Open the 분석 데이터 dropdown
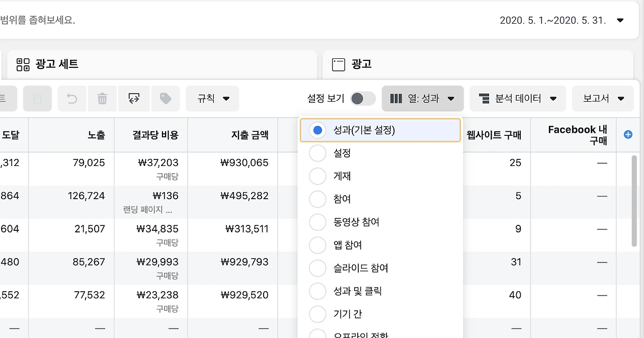This screenshot has width=644, height=338. click(x=518, y=99)
